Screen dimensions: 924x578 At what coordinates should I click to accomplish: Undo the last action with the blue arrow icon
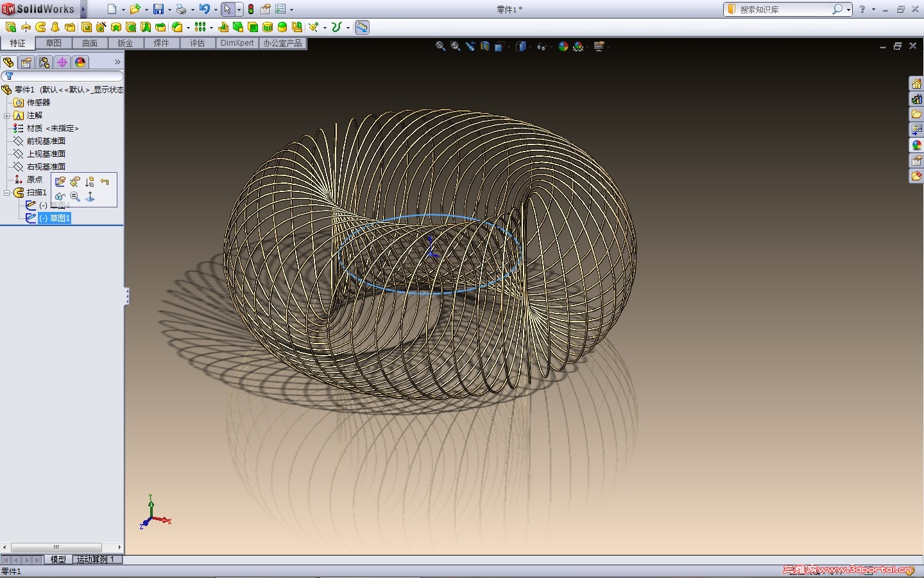pyautogui.click(x=204, y=9)
